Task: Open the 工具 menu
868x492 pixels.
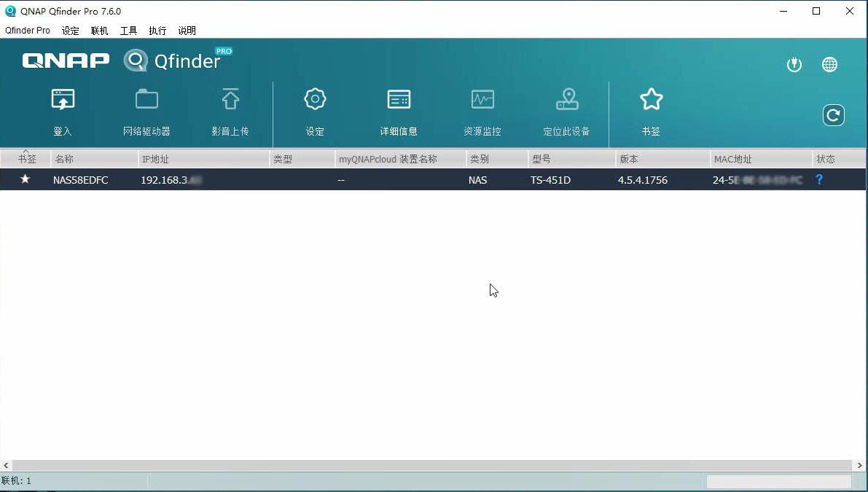Action: pos(128,31)
